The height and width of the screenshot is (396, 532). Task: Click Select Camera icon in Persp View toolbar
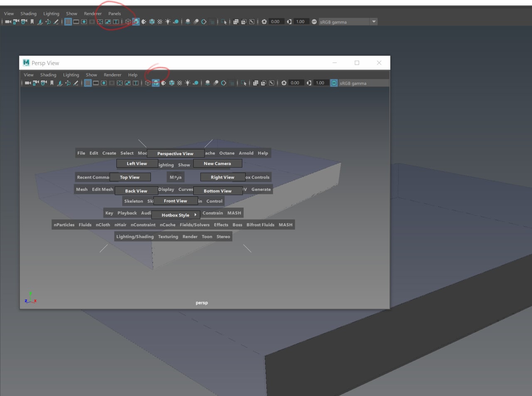pos(28,83)
